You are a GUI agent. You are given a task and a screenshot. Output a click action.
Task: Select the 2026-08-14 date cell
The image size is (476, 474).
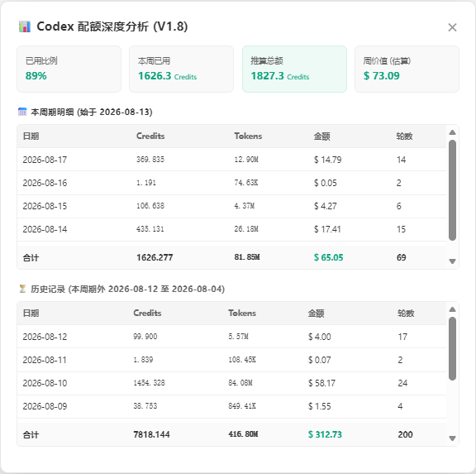pyautogui.click(x=45, y=229)
